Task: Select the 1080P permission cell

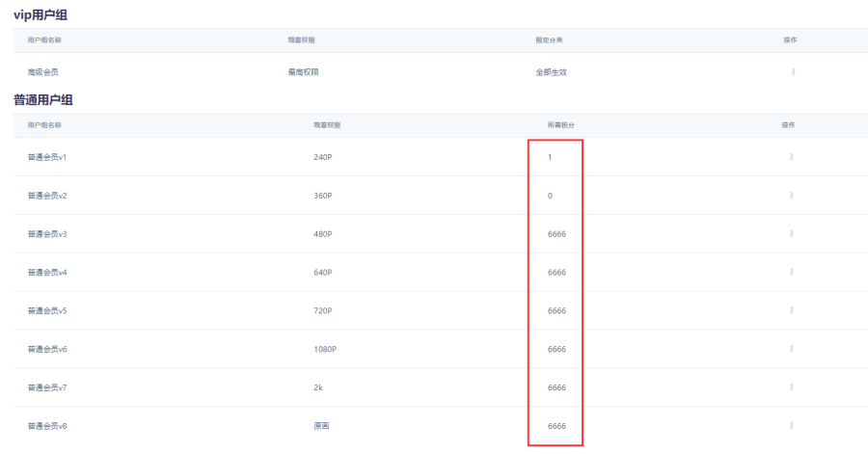Action: 325,349
